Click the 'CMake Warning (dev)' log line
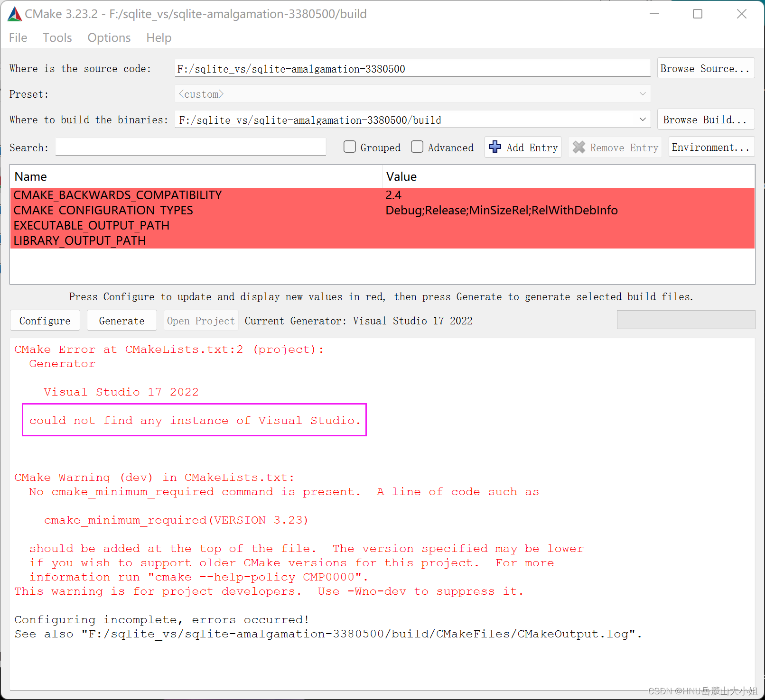Image resolution: width=765 pixels, height=700 pixels. (x=154, y=478)
